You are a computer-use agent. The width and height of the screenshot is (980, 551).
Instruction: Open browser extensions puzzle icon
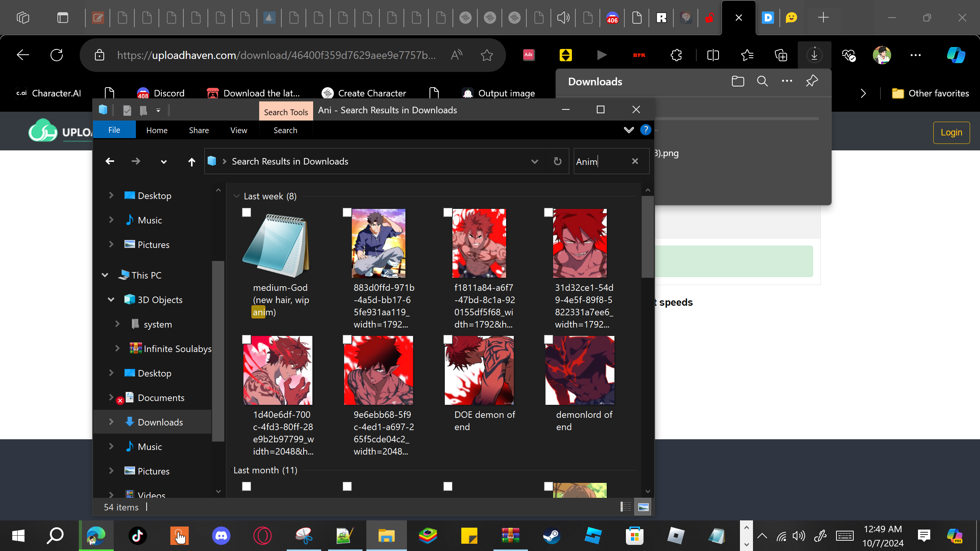676,55
